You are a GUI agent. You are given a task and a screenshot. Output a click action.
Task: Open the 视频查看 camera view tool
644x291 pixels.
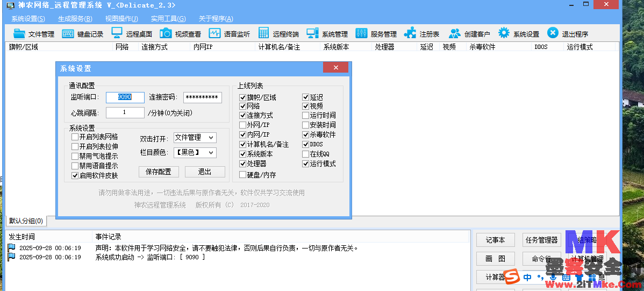pos(166,33)
